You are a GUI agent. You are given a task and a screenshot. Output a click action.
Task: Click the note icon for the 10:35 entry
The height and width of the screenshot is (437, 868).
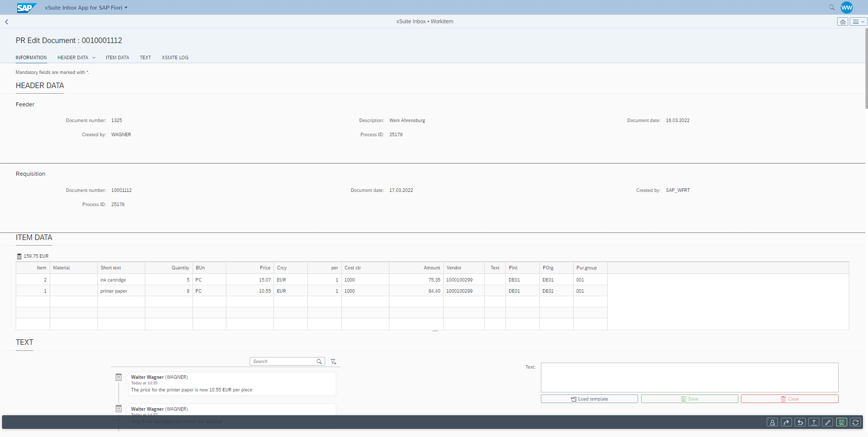(x=119, y=377)
